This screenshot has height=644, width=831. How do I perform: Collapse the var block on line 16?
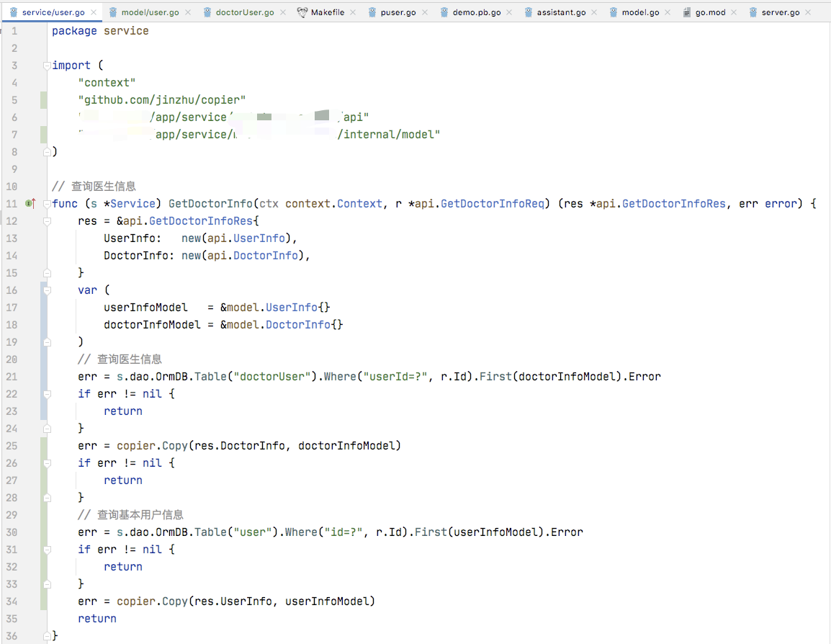47,290
